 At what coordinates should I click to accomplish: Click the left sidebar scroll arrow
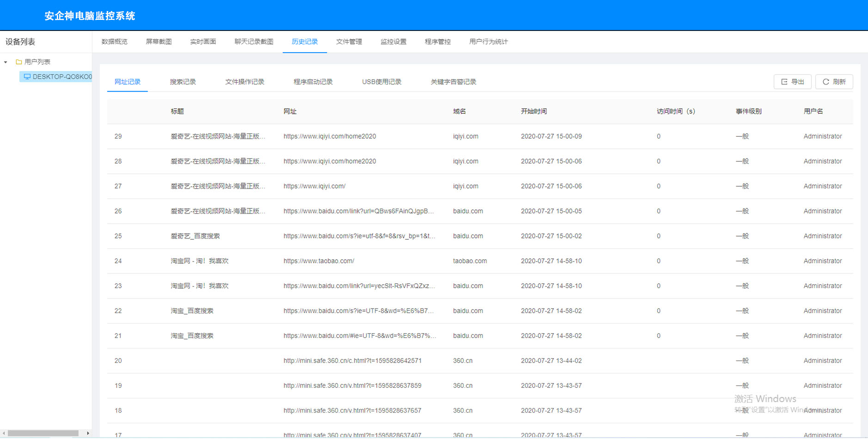click(4, 433)
